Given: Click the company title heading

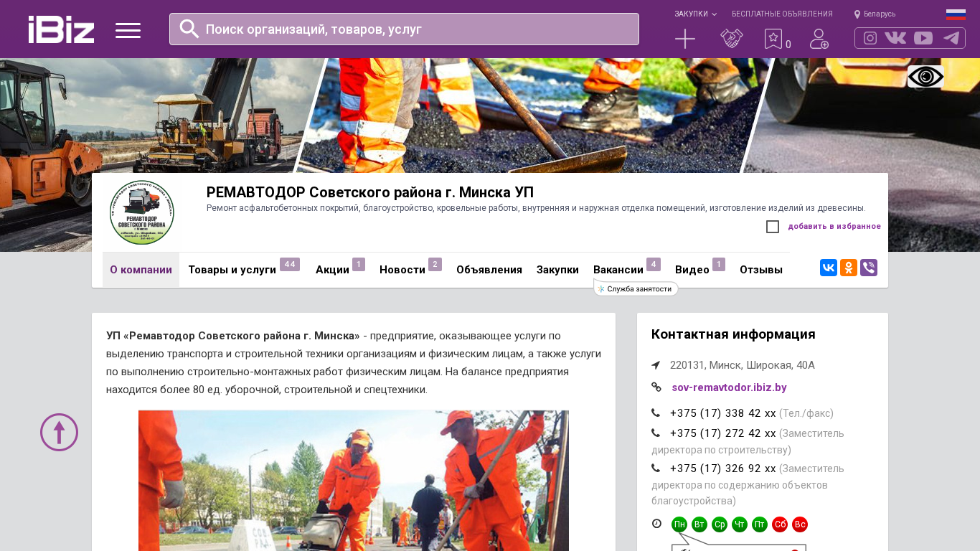Looking at the screenshot, I should [x=370, y=192].
